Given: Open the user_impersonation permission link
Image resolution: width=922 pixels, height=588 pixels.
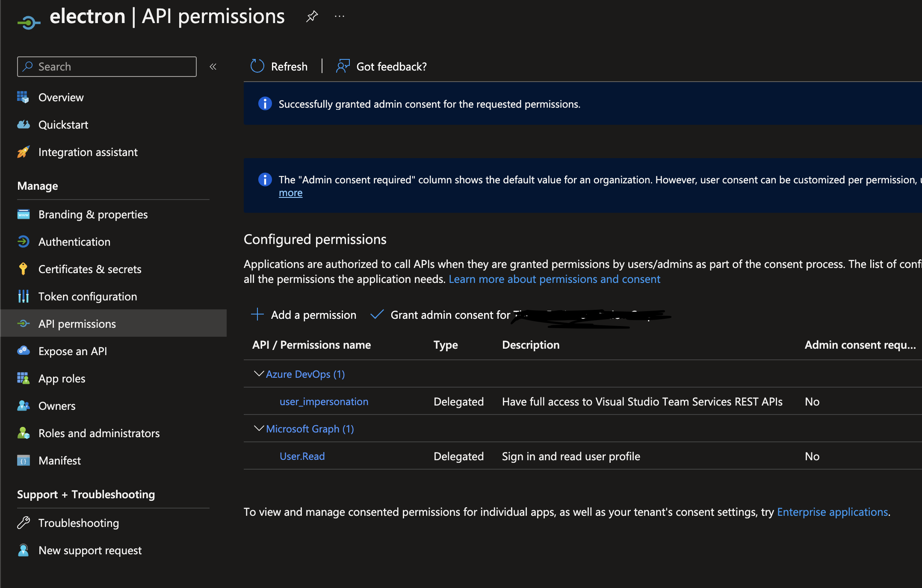Looking at the screenshot, I should click(x=324, y=402).
